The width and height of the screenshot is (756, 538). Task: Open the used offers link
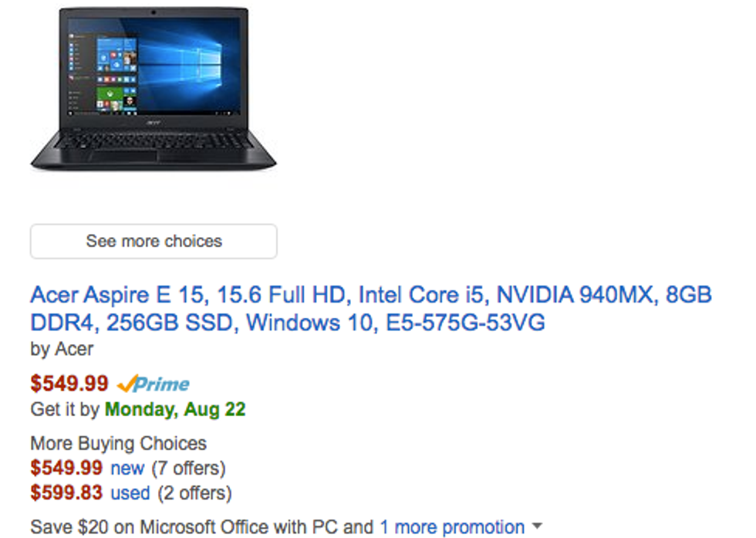click(130, 493)
